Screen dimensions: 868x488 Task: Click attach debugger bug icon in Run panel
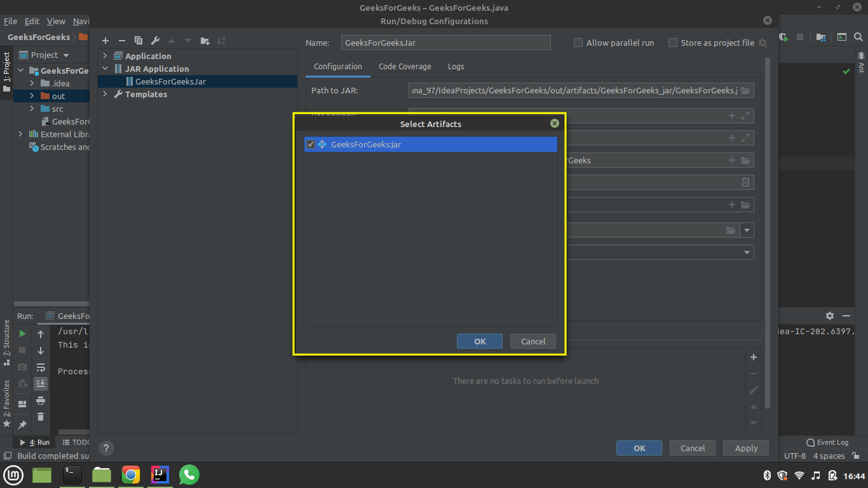(x=22, y=383)
